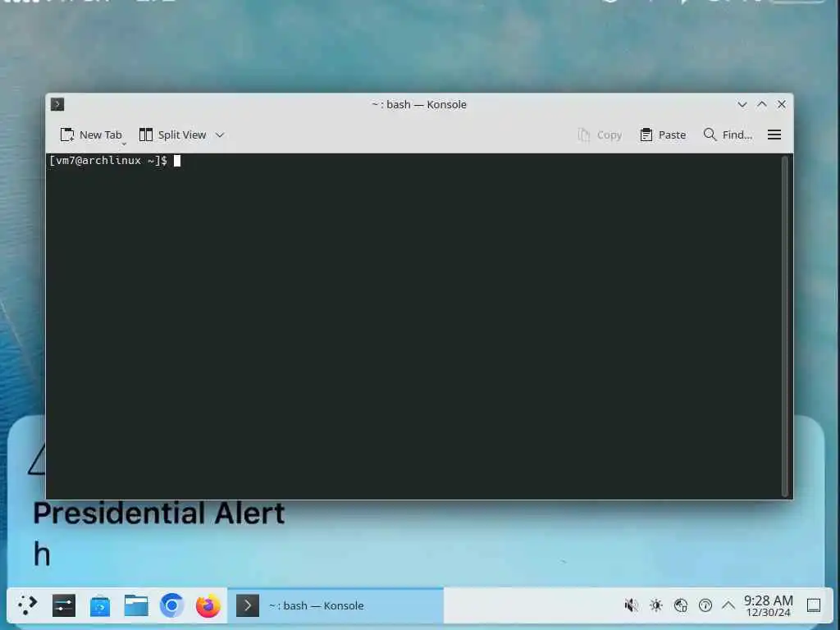Image resolution: width=840 pixels, height=630 pixels.
Task: Maximize the Konsole window
Action: tap(762, 104)
